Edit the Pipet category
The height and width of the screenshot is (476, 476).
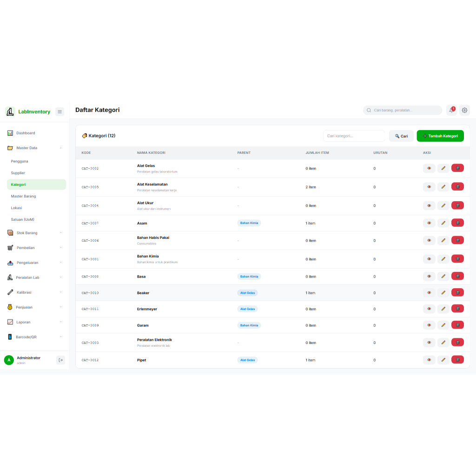(443, 360)
